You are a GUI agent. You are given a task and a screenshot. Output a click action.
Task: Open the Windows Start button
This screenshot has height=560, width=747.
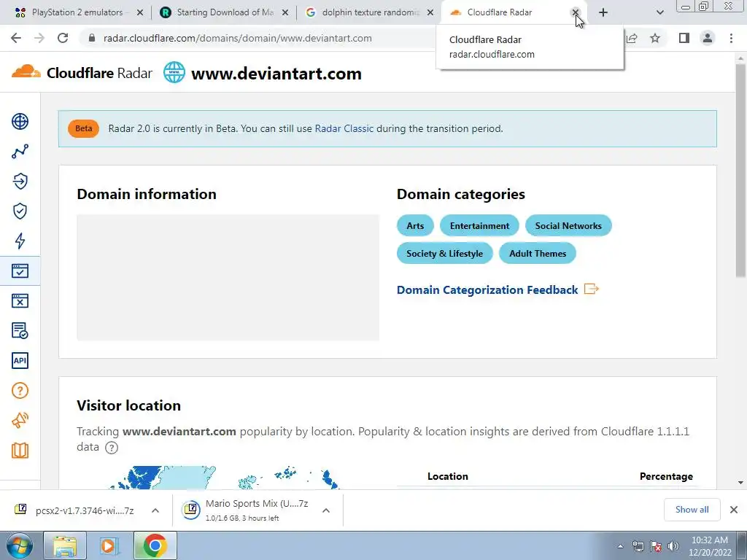point(20,545)
